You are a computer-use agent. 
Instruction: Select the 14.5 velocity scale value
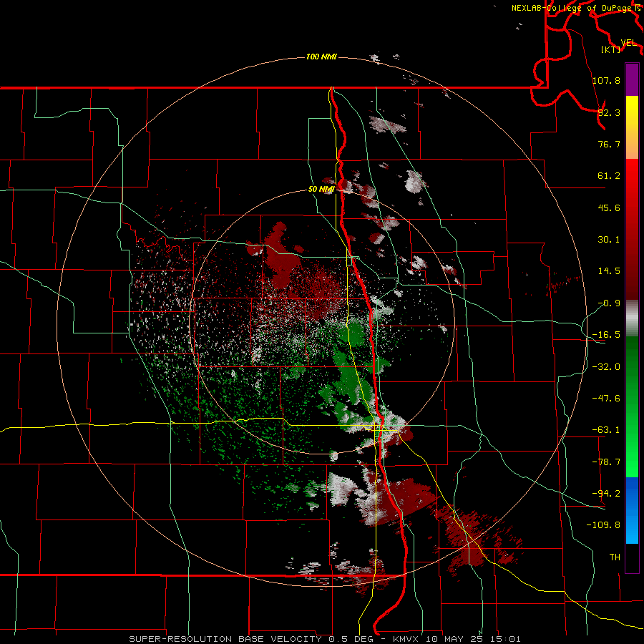click(609, 271)
